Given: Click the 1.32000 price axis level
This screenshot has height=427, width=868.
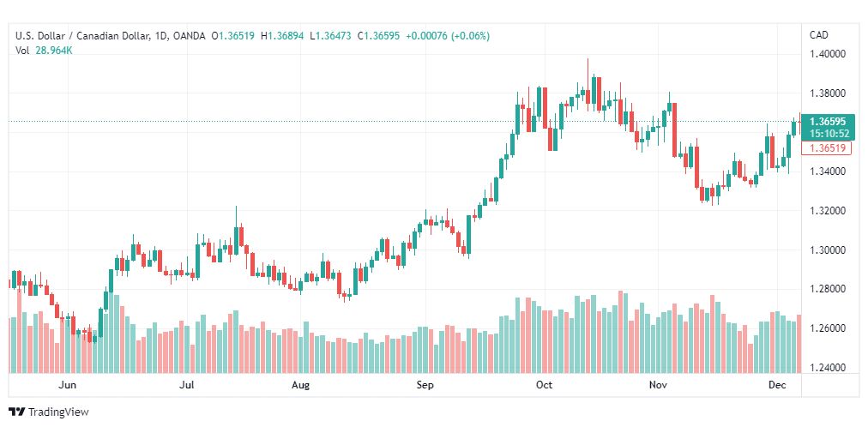Looking at the screenshot, I should pyautogui.click(x=827, y=211).
